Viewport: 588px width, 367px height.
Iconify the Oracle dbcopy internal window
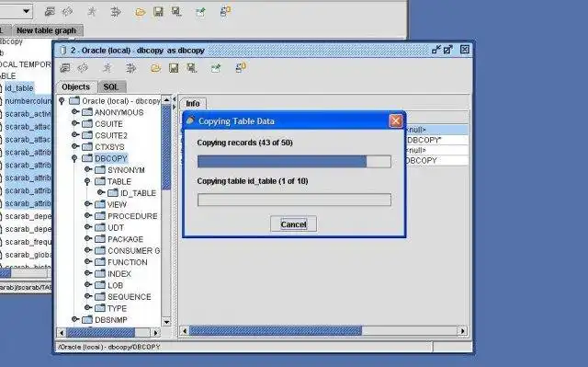coord(436,50)
